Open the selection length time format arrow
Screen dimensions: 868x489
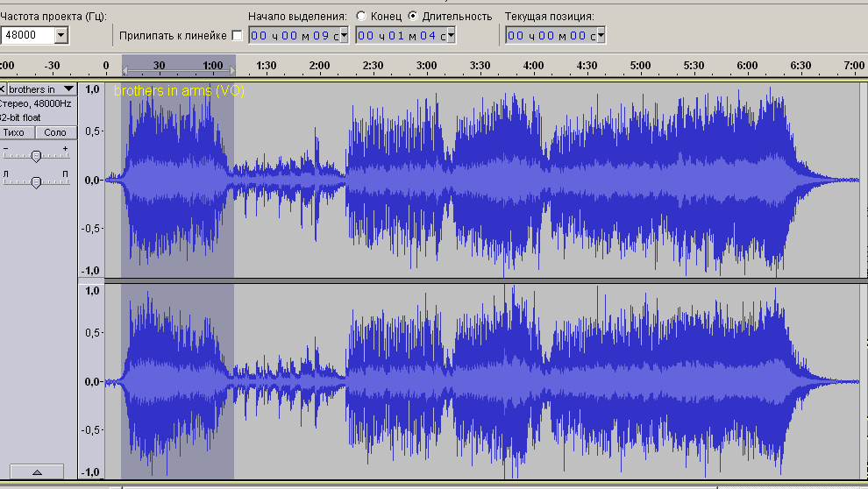coord(450,35)
